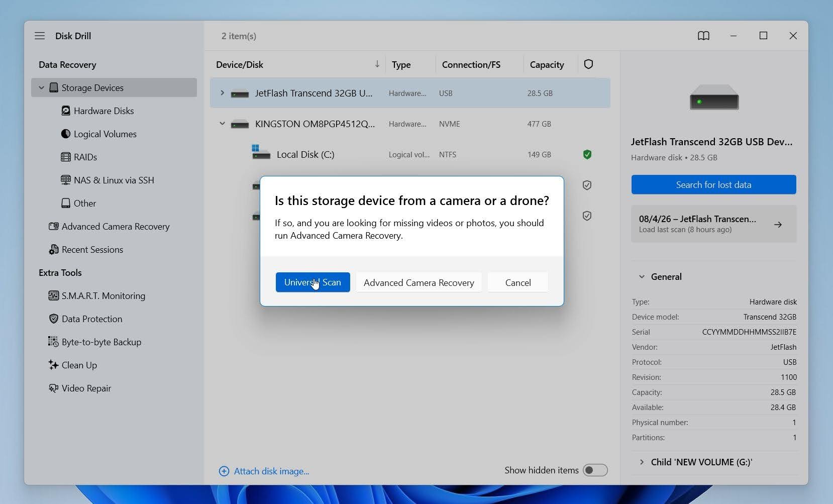
Task: Toggle the Show hidden items switch
Action: coord(595,470)
